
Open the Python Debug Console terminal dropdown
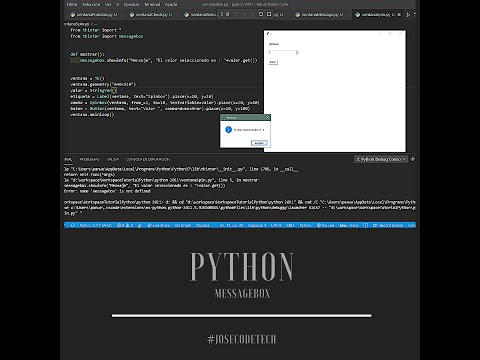point(381,159)
